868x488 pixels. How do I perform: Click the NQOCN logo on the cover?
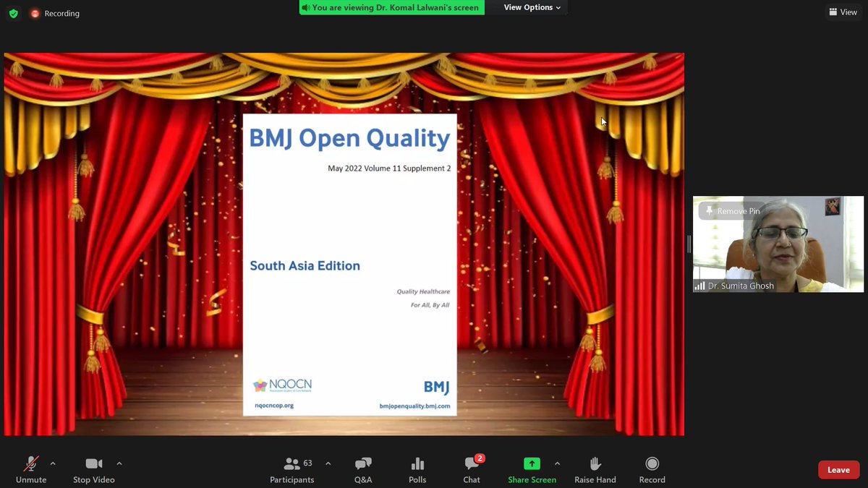282,386
